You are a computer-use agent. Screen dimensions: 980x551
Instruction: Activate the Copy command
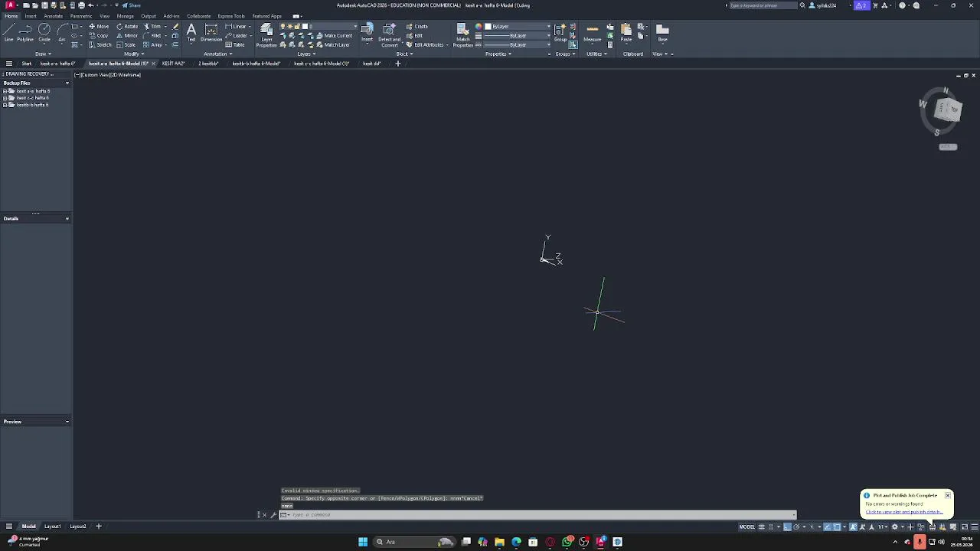(x=99, y=35)
